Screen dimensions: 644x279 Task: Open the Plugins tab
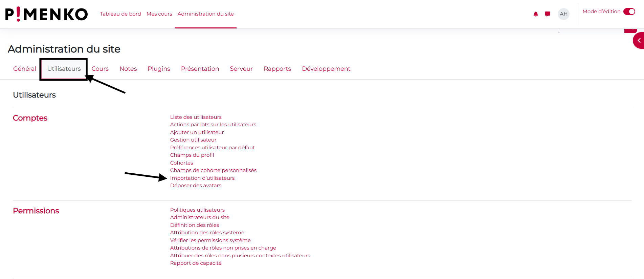click(159, 69)
